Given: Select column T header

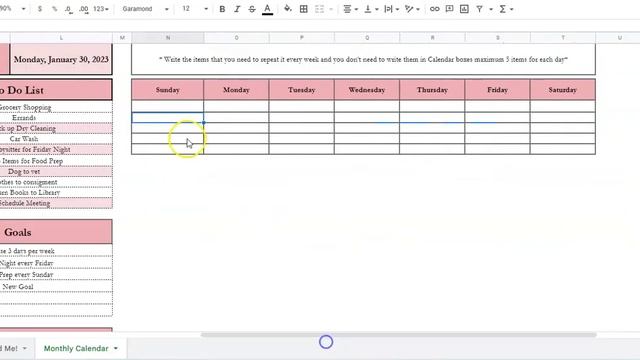Looking at the screenshot, I should (x=563, y=38).
